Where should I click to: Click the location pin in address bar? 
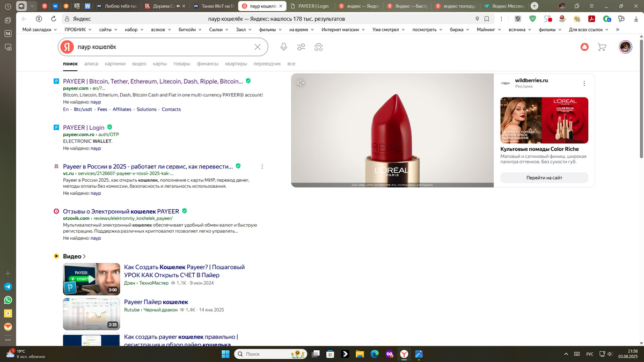[477, 19]
